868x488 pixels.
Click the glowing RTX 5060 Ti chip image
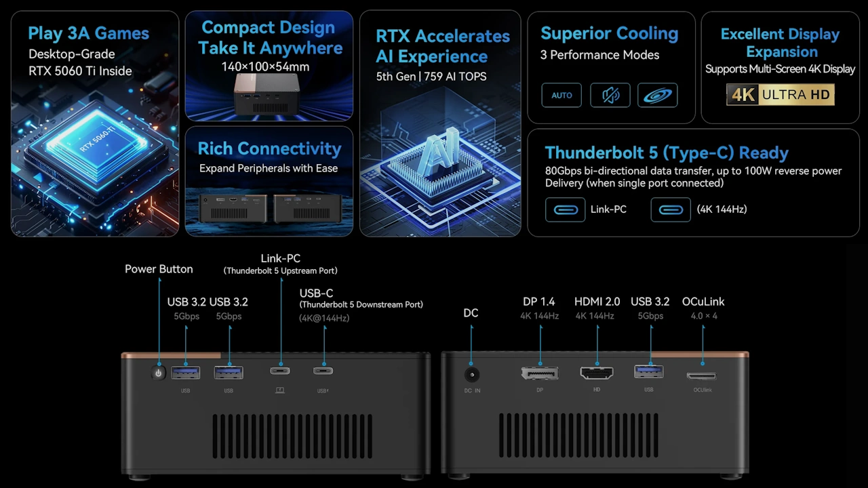pyautogui.click(x=95, y=146)
